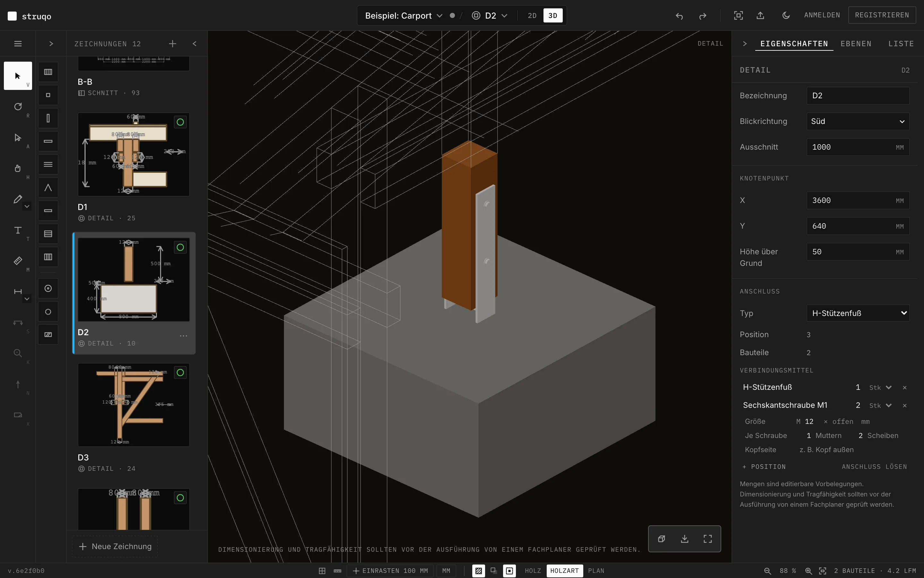
Task: Choose the hand pan tool (H)
Action: point(18,168)
